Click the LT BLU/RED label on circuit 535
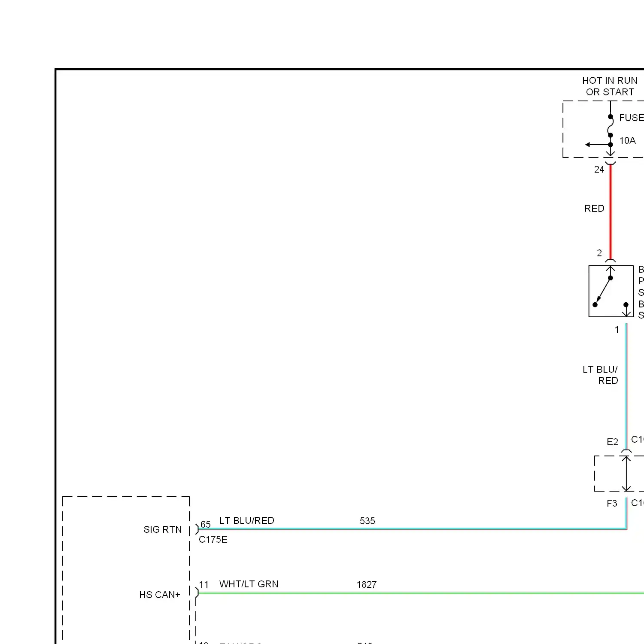The width and height of the screenshot is (644, 644). (x=247, y=521)
